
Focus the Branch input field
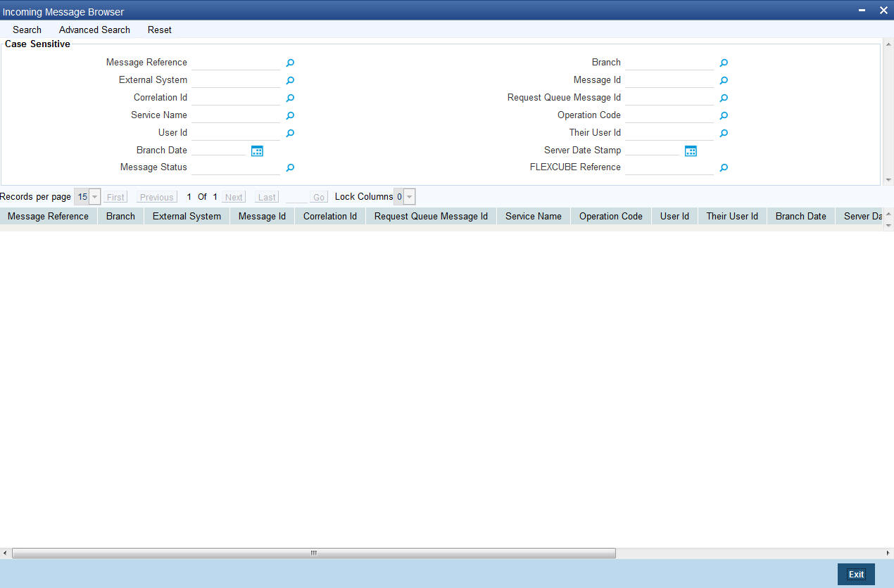tap(669, 63)
